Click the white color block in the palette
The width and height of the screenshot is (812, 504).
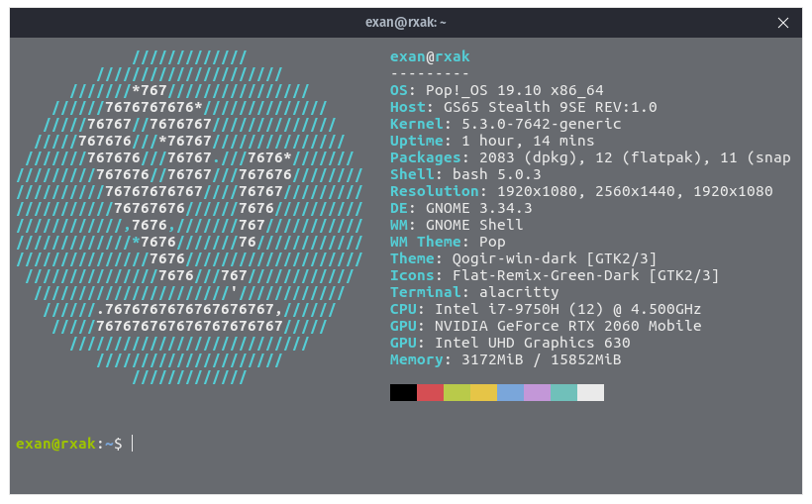(591, 393)
